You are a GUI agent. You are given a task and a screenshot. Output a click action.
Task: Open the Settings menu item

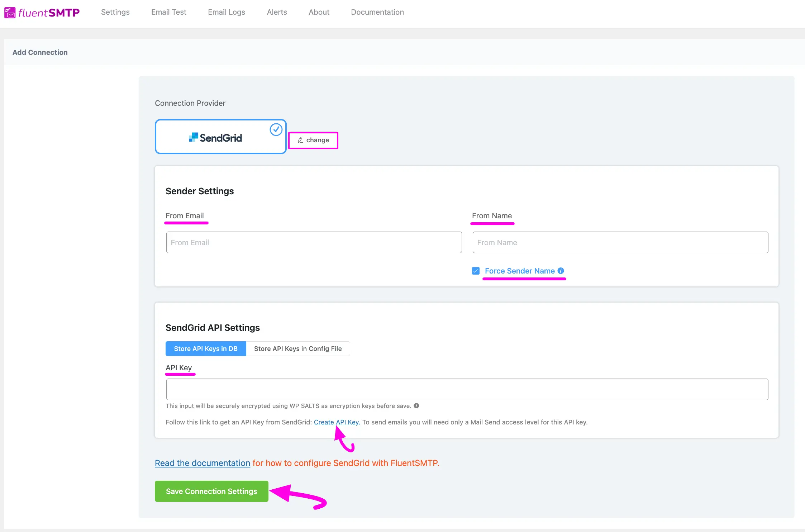click(x=115, y=12)
